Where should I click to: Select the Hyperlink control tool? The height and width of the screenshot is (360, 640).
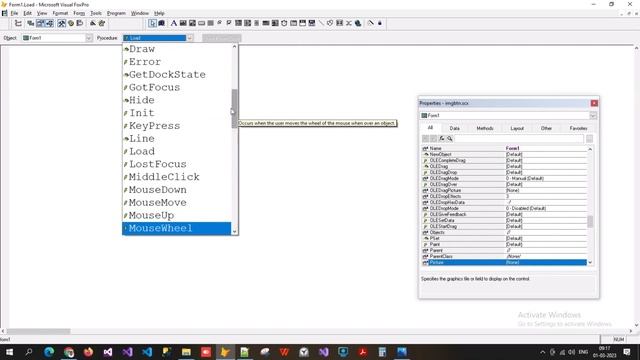[x=358, y=23]
